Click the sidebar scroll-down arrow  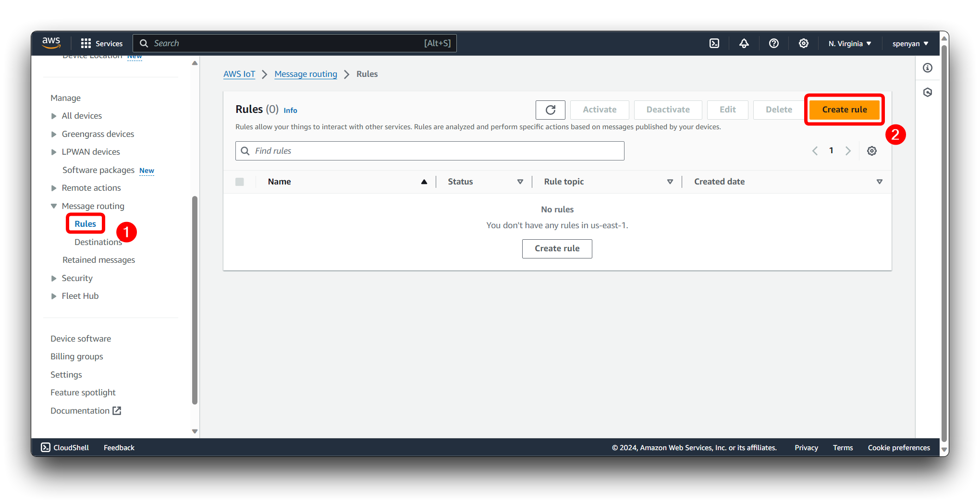(x=195, y=431)
